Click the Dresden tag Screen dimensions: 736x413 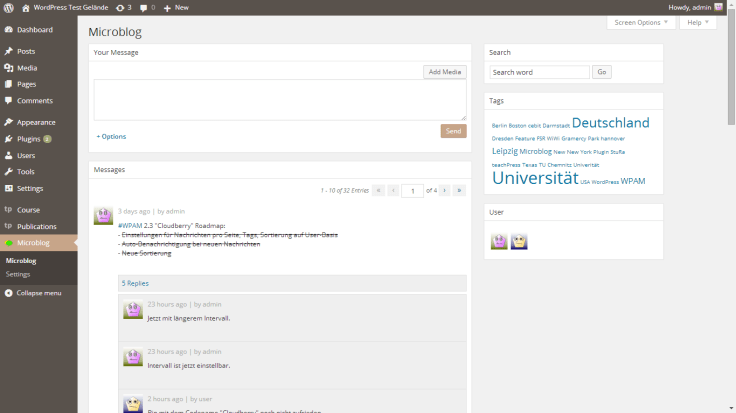point(502,138)
